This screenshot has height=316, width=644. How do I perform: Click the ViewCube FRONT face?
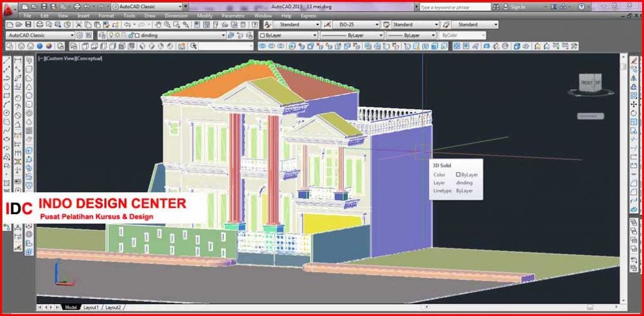pos(587,82)
